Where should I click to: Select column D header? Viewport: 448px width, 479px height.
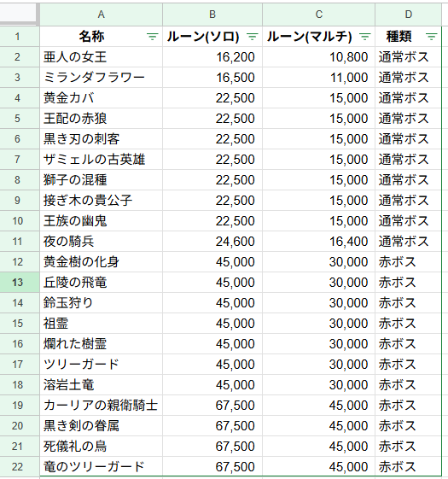[x=408, y=15]
